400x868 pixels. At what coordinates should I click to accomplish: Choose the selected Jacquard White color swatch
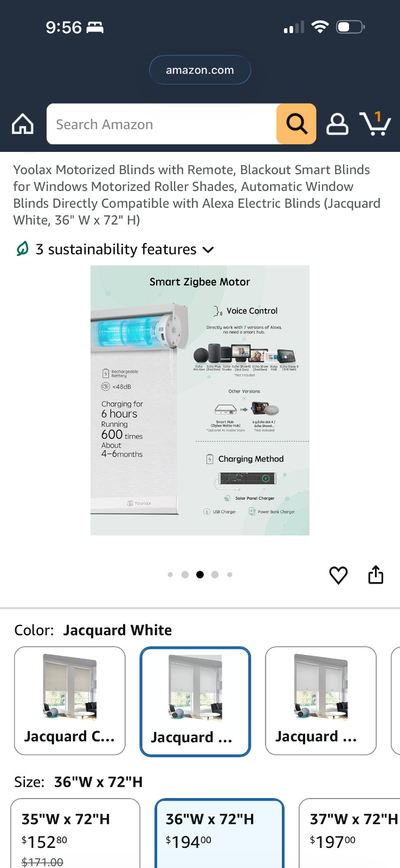coord(195,701)
